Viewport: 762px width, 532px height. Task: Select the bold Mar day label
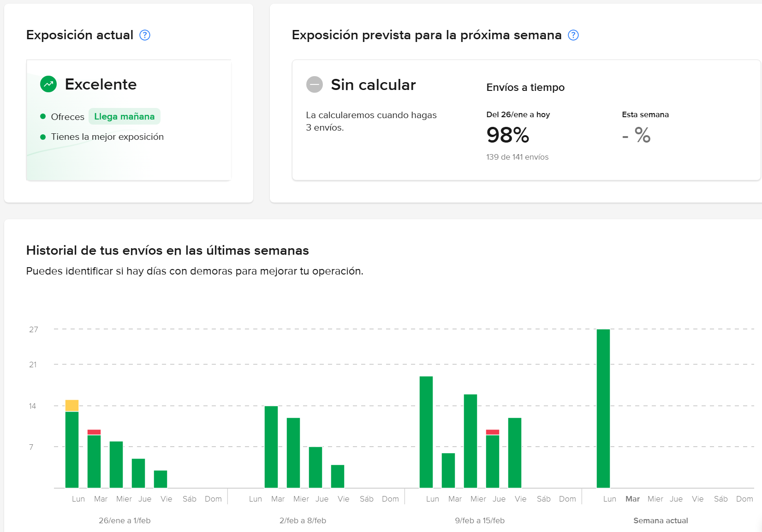point(632,499)
